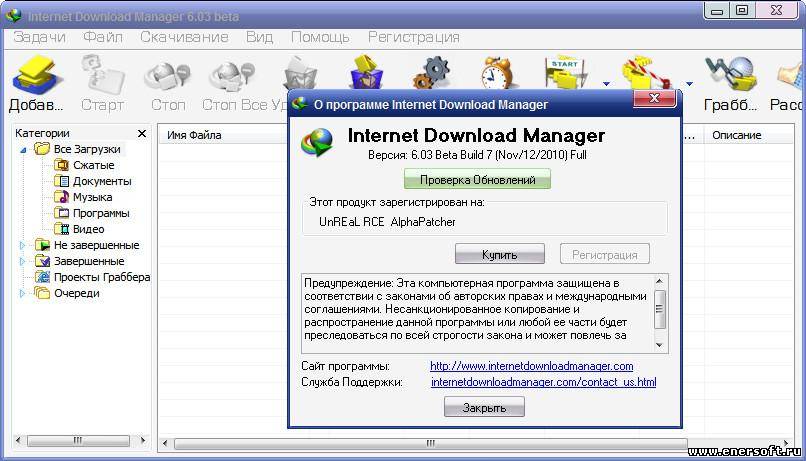Click the Завершенные folder icon
This screenshot has width=806, height=461.
[x=42, y=261]
